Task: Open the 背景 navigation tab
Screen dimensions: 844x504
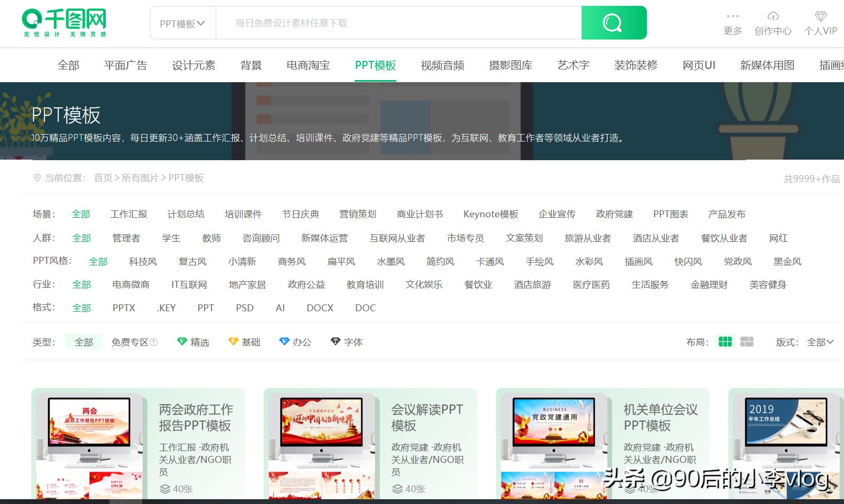Action: click(251, 65)
